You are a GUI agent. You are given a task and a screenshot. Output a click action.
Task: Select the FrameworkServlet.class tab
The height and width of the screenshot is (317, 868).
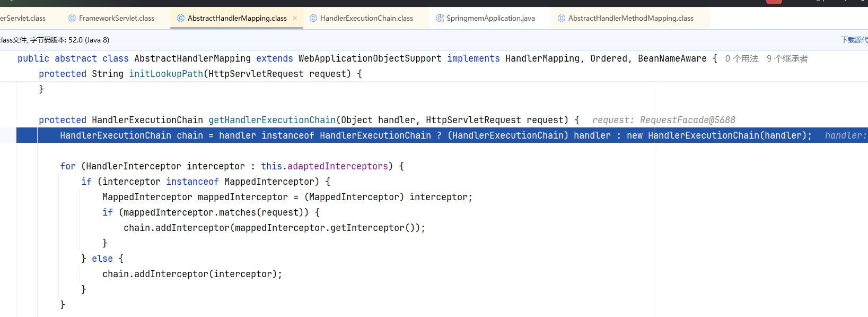(117, 18)
